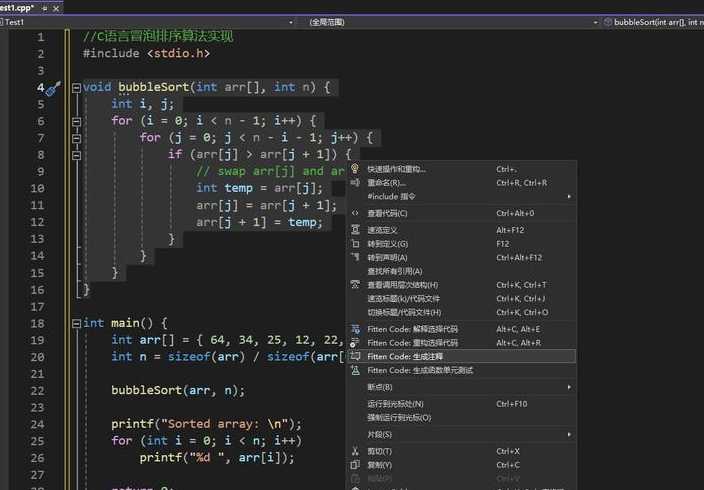Open the Test1 project scope dropdown
The image size is (704, 490).
[291, 22]
